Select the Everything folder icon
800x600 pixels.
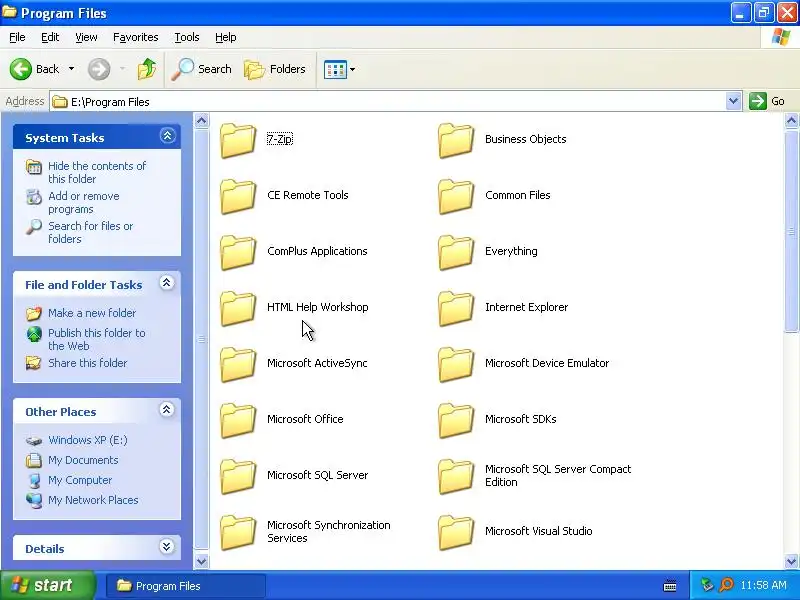(x=456, y=252)
